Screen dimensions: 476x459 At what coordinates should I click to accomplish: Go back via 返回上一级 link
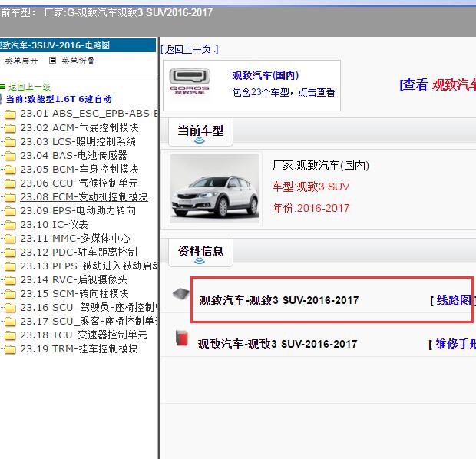(29, 87)
